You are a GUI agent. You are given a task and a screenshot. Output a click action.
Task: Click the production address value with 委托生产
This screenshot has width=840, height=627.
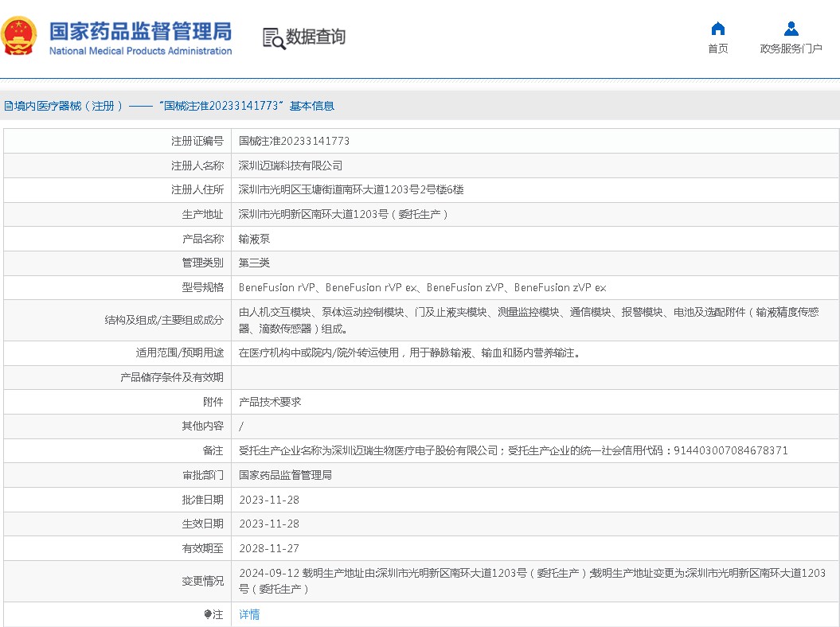pos(343,214)
